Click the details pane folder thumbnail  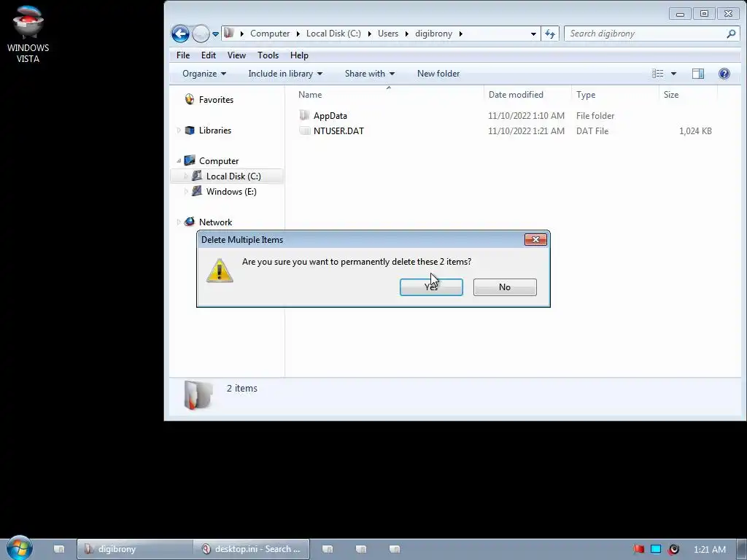click(x=198, y=394)
